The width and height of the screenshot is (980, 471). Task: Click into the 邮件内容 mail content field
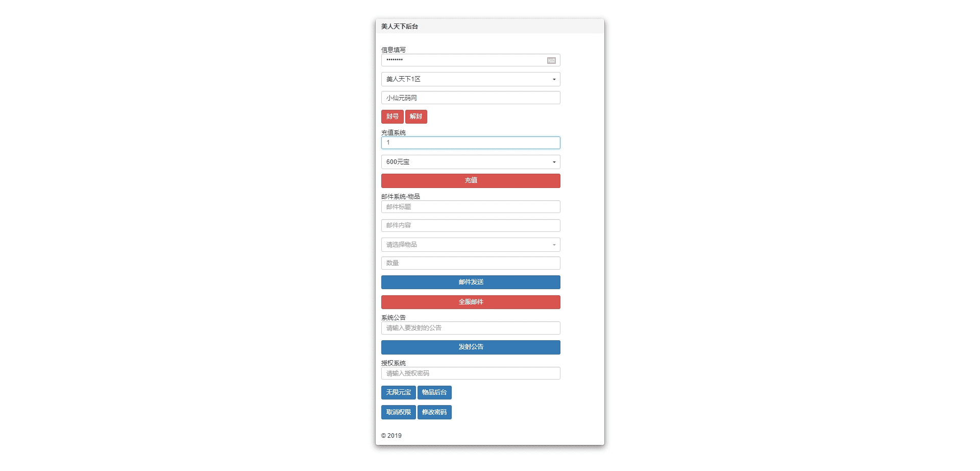[x=470, y=225]
